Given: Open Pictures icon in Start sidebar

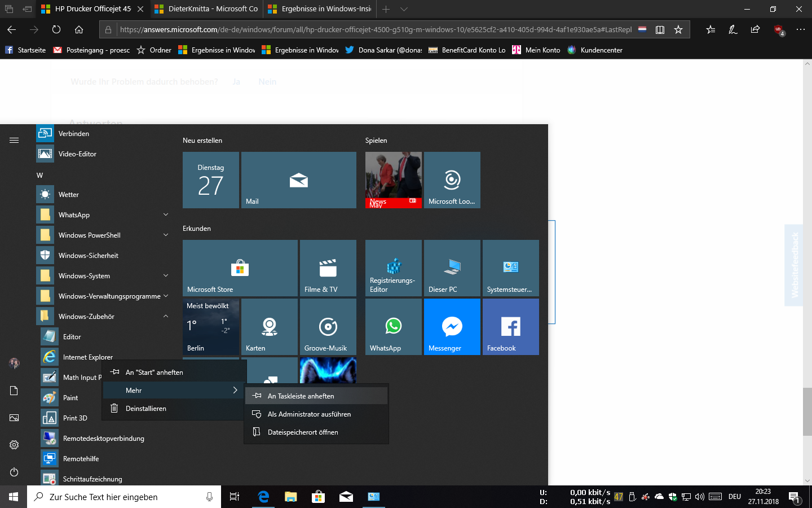Looking at the screenshot, I should 14,418.
